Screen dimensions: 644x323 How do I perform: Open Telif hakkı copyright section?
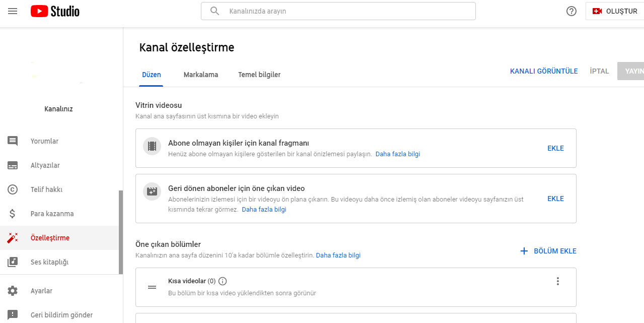click(46, 189)
